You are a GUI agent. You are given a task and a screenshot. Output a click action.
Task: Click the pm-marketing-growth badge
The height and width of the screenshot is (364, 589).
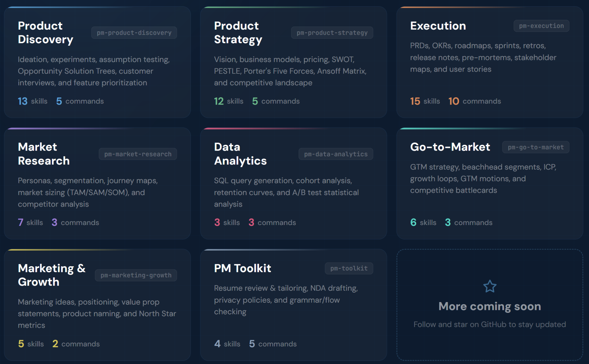pyautogui.click(x=136, y=275)
